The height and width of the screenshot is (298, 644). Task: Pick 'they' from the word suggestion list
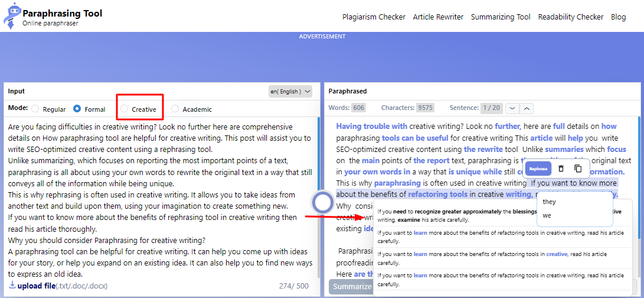pos(550,202)
